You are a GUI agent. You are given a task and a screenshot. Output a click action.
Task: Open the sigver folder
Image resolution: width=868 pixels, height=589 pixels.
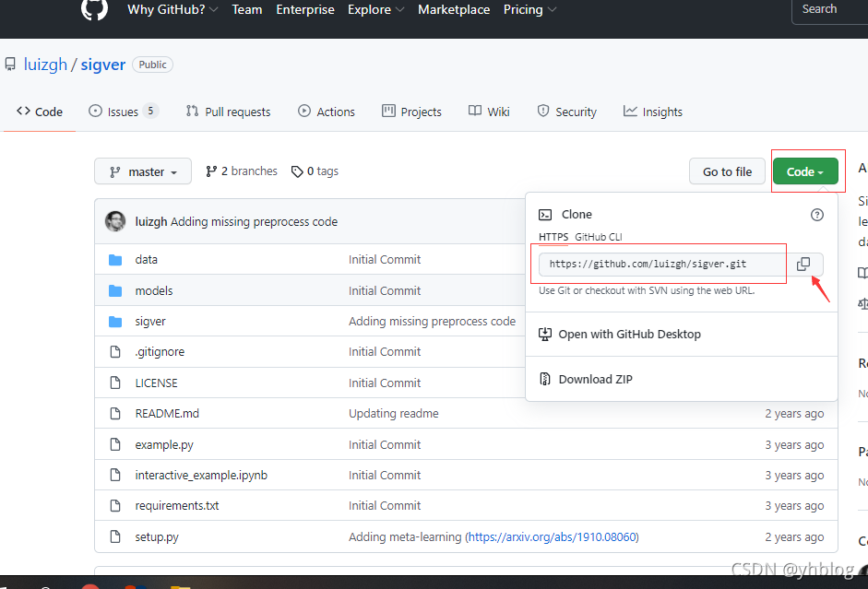tap(150, 322)
